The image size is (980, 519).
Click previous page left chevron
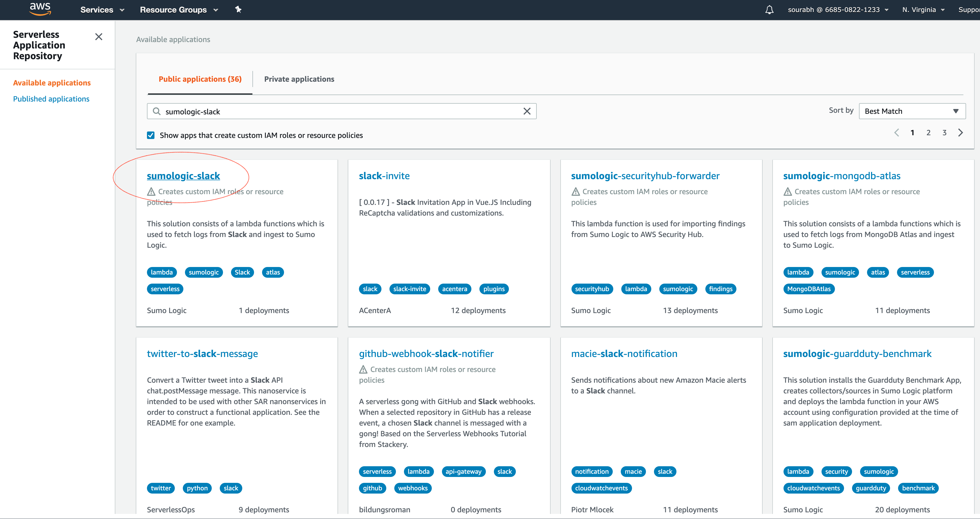[897, 132]
